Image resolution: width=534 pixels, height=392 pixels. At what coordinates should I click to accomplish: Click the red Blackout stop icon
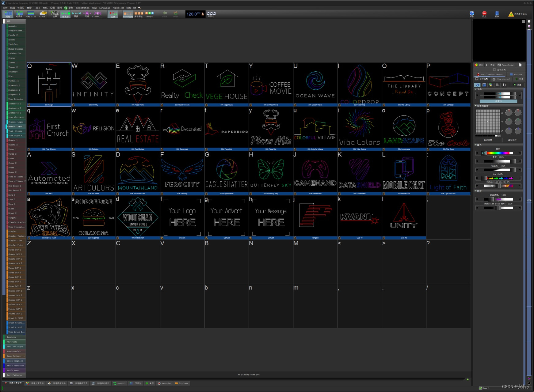click(x=484, y=13)
